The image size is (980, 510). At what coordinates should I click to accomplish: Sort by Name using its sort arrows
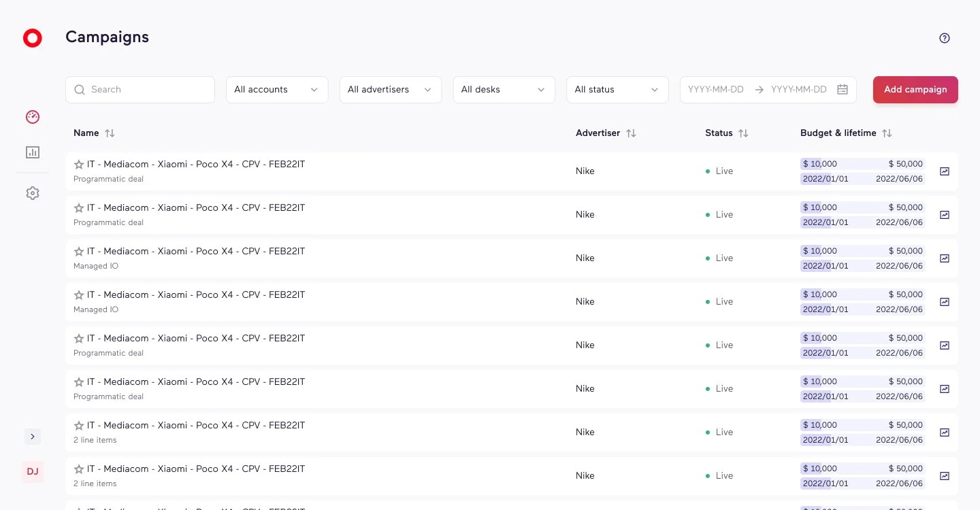(110, 133)
